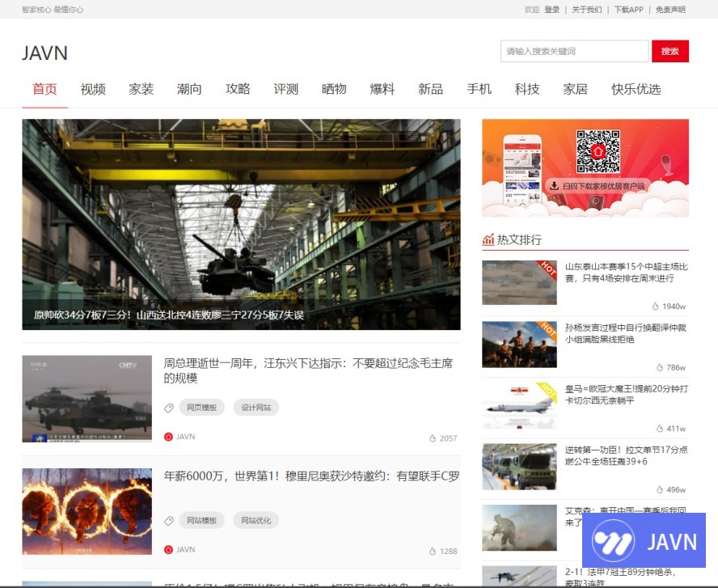Select the 家居 navigation tab
Viewport: 718px width, 588px height.
pos(575,89)
